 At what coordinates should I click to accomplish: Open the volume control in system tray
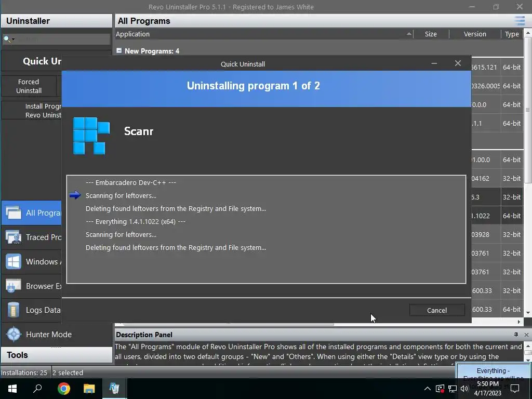pos(464,389)
